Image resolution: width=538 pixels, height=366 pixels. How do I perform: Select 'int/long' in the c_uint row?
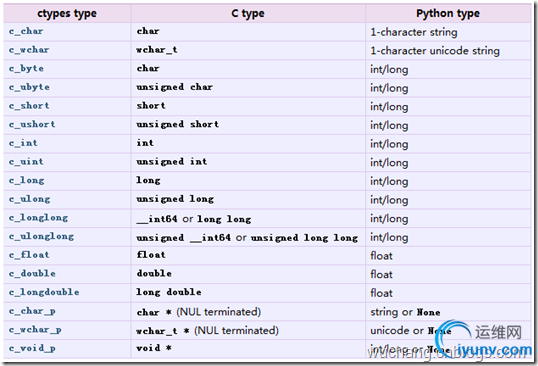pos(389,163)
